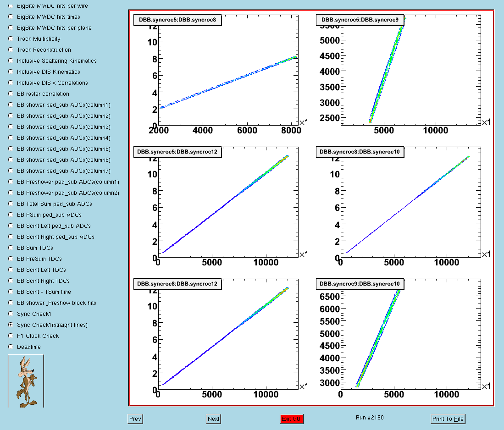504x430 pixels.
Task: Select BB Scint Left TDCs
Action: pos(11,269)
